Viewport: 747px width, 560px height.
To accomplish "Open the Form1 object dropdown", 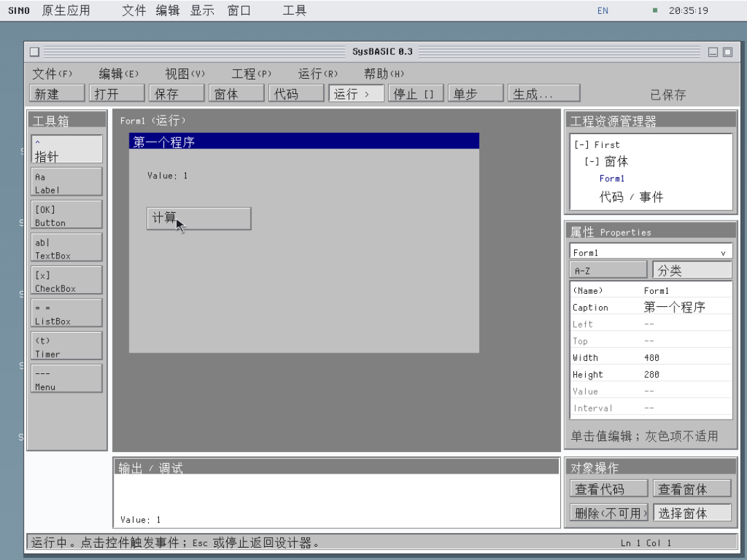I will click(x=651, y=252).
